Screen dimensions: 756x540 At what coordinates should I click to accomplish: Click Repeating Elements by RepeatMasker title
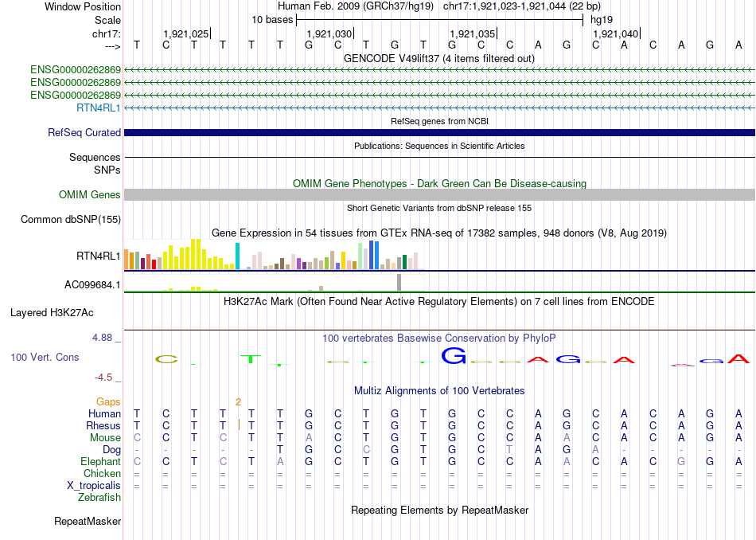439,510
